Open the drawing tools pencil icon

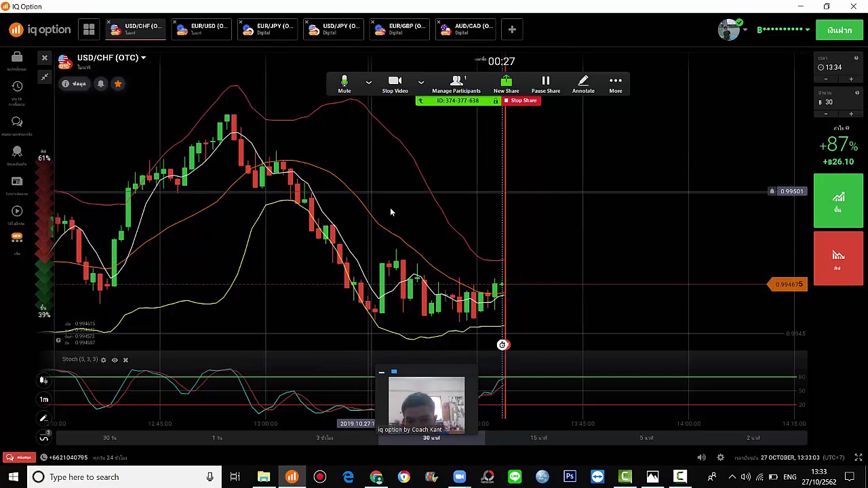(x=44, y=418)
